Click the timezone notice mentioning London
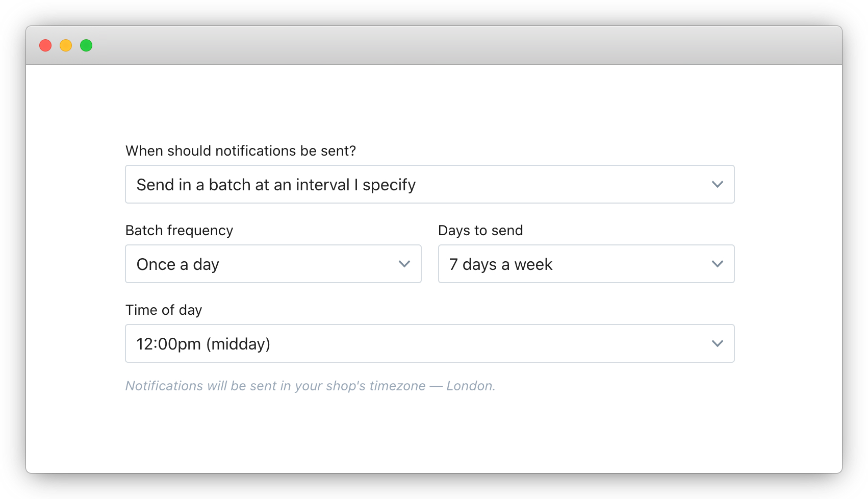This screenshot has width=868, height=499. pyautogui.click(x=310, y=386)
